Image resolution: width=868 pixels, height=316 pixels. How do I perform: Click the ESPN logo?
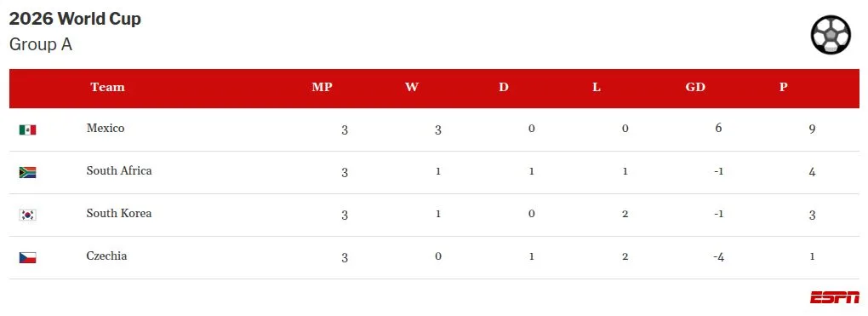pos(835,297)
